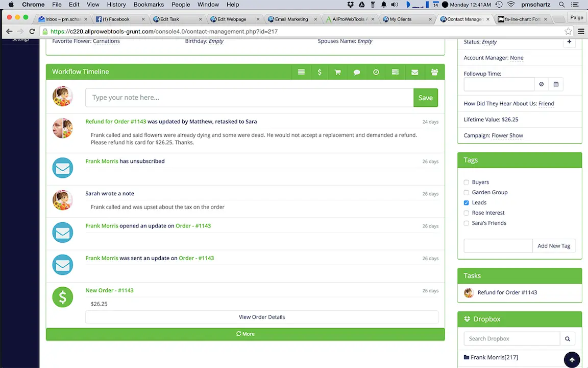Click the View Order Details button

pyautogui.click(x=261, y=317)
